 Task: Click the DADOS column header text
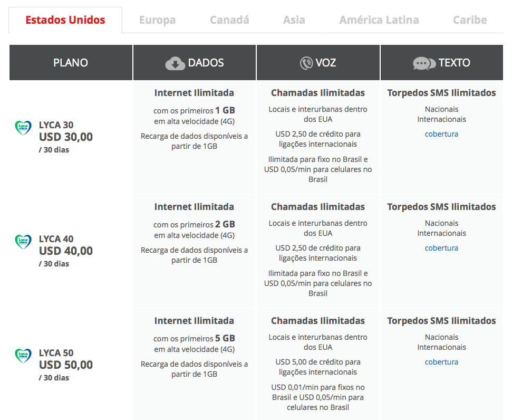click(206, 63)
